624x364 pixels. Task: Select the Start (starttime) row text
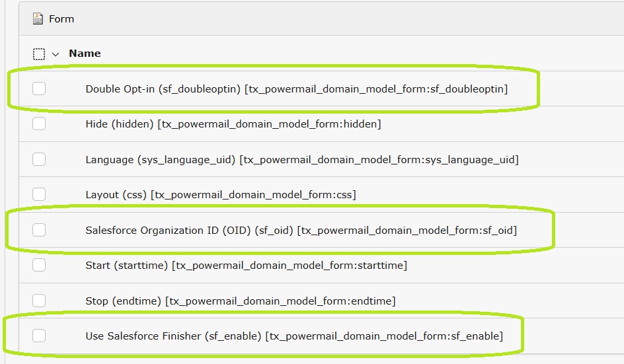point(247,266)
